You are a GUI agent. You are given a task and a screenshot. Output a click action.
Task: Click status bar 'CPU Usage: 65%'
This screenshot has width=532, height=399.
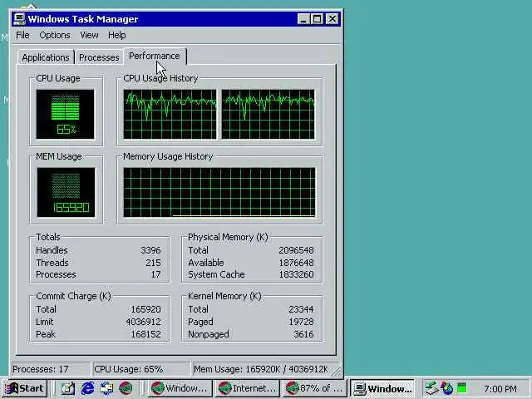pyautogui.click(x=141, y=369)
